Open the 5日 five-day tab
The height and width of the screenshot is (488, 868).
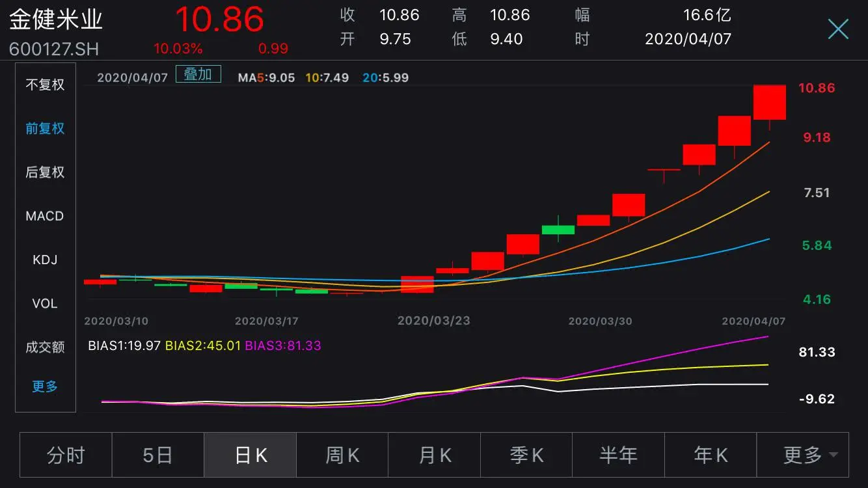[158, 455]
